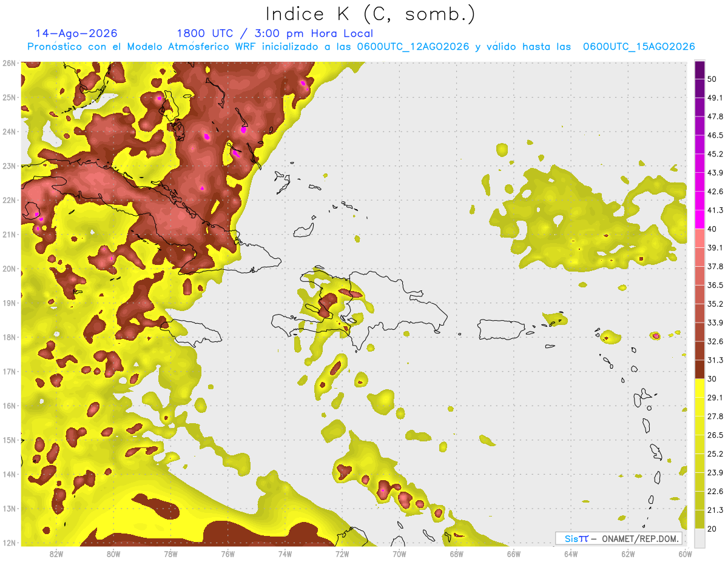Click the colorbar label "33.9"
The height and width of the screenshot is (562, 728).
click(715, 323)
